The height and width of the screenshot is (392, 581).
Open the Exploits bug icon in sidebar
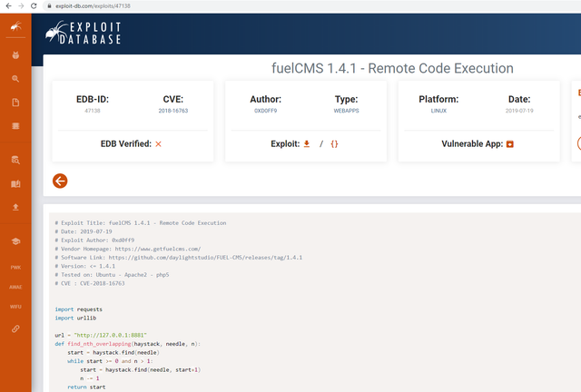point(15,55)
